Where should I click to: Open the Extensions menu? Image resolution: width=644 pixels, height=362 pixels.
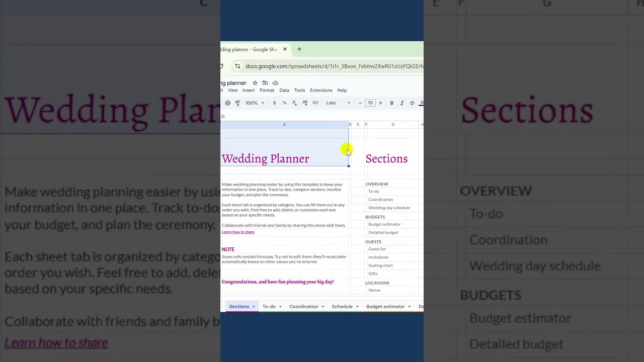[x=321, y=90]
